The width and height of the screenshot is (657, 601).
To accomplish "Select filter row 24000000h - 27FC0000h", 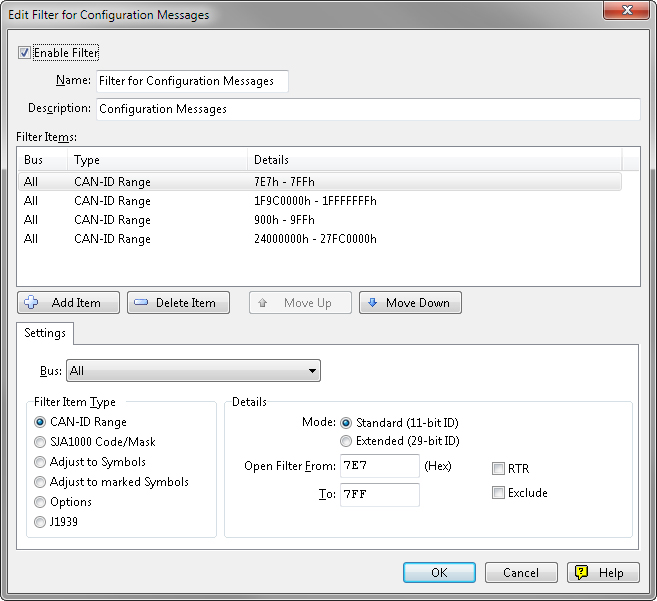I will (x=320, y=238).
